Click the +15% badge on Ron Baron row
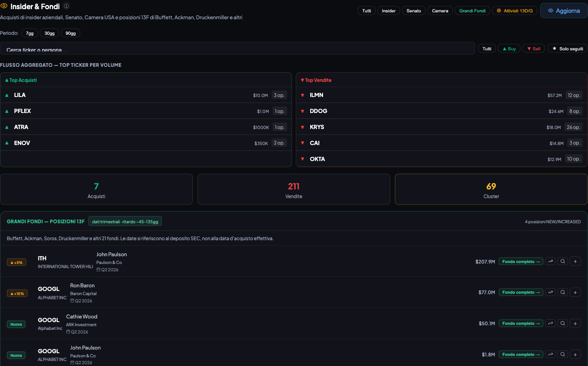Screen dimensions: 588x366 [x=17, y=293]
